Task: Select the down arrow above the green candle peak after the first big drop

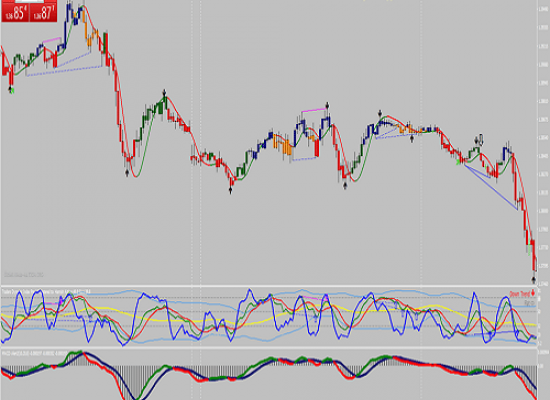Action: (164, 93)
